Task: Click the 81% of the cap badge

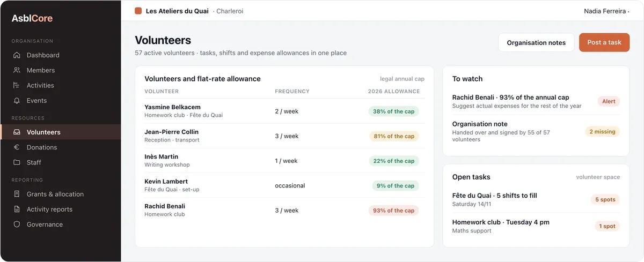Action: point(393,136)
